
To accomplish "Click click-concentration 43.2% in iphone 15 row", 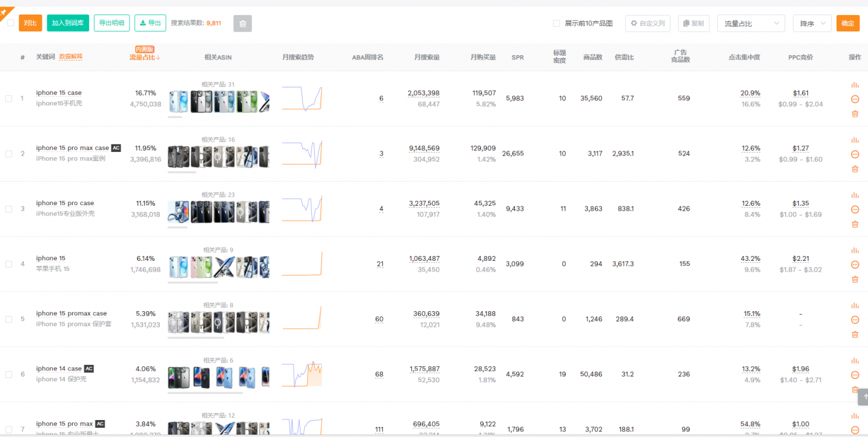I will point(750,259).
